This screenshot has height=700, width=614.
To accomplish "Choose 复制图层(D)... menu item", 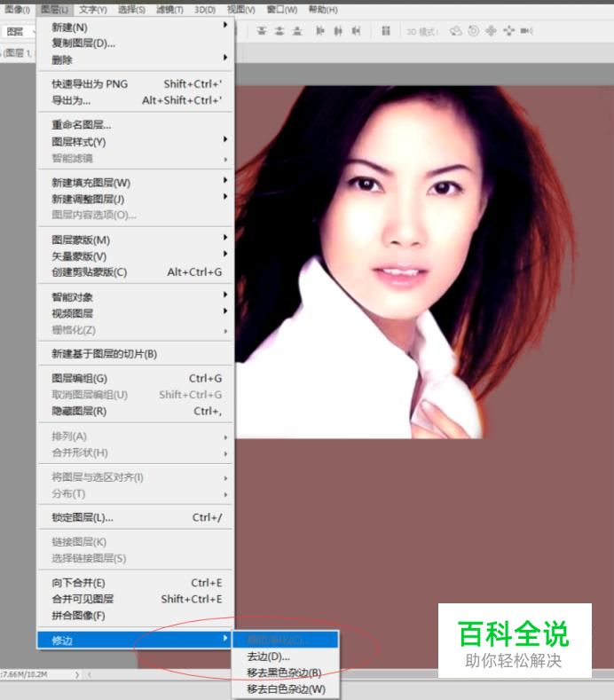I will pyautogui.click(x=135, y=43).
